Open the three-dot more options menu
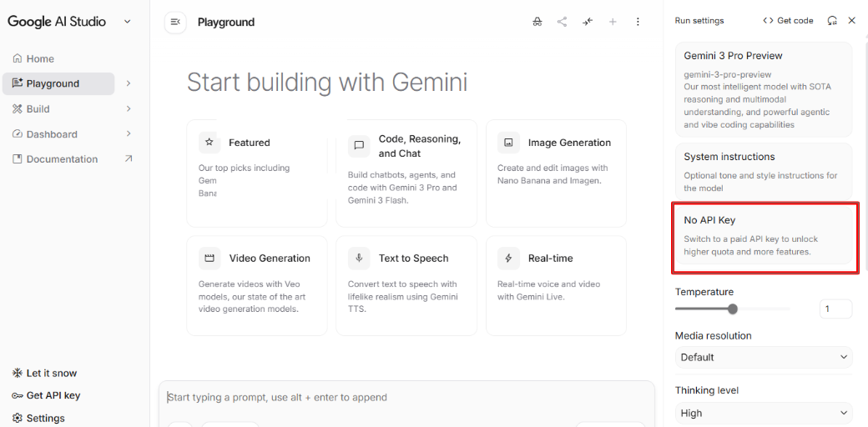 [638, 22]
